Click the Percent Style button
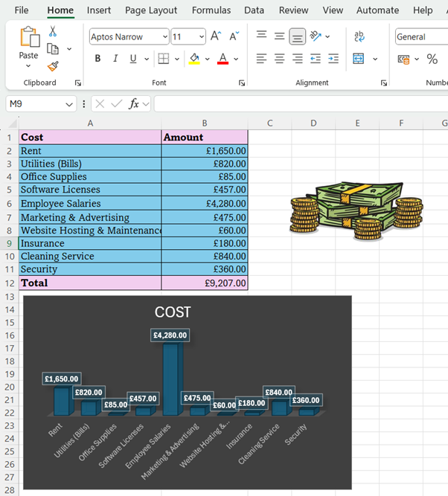This screenshot has width=448, height=496. 430,59
